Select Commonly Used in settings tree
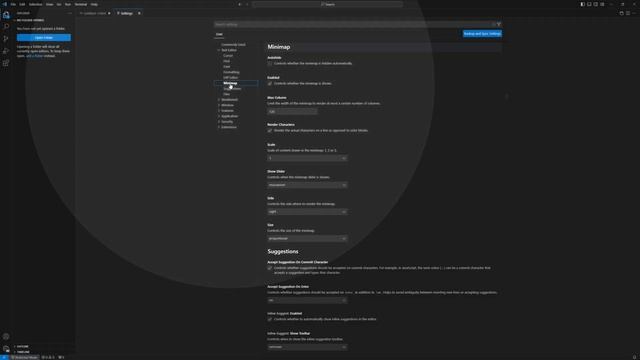Image resolution: width=640 pixels, height=360 pixels. (x=233, y=45)
